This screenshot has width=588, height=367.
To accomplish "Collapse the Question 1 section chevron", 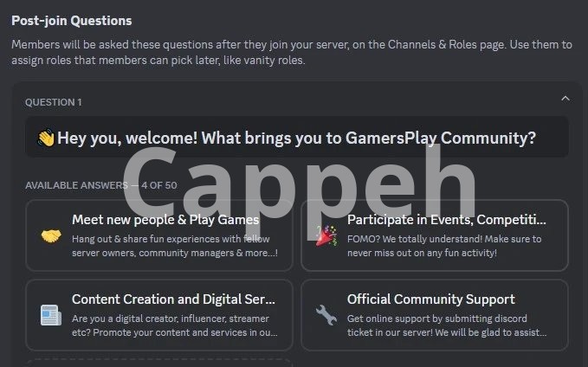I will [565, 99].
